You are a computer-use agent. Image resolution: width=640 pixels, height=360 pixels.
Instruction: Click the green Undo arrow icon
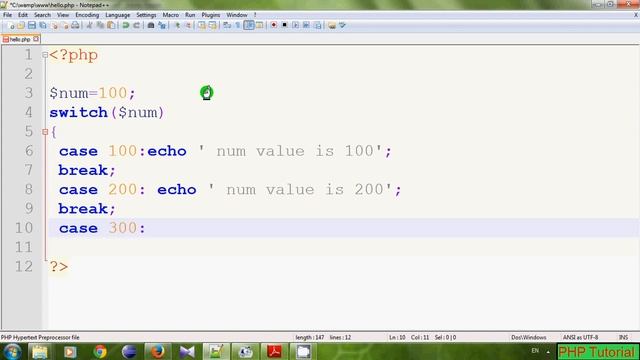[126, 25]
